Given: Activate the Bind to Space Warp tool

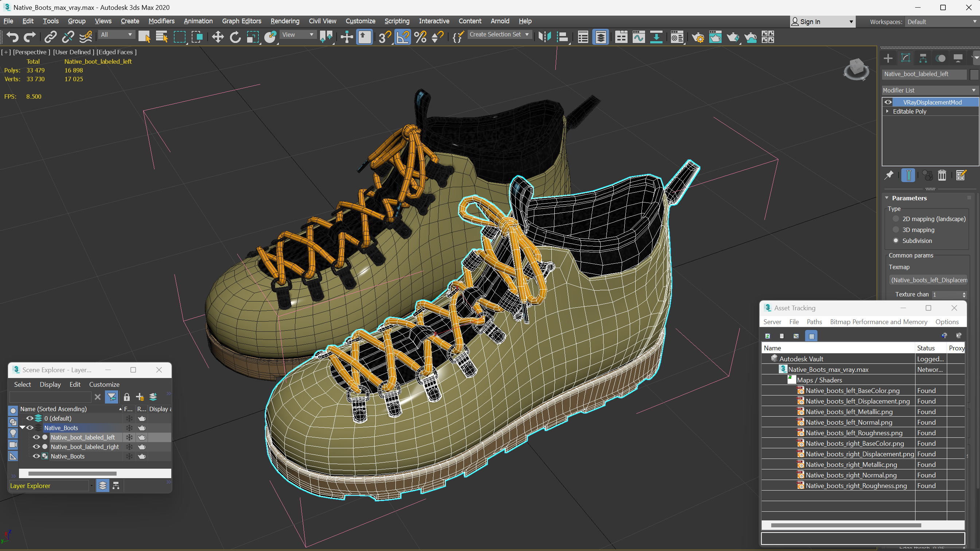Looking at the screenshot, I should (86, 37).
